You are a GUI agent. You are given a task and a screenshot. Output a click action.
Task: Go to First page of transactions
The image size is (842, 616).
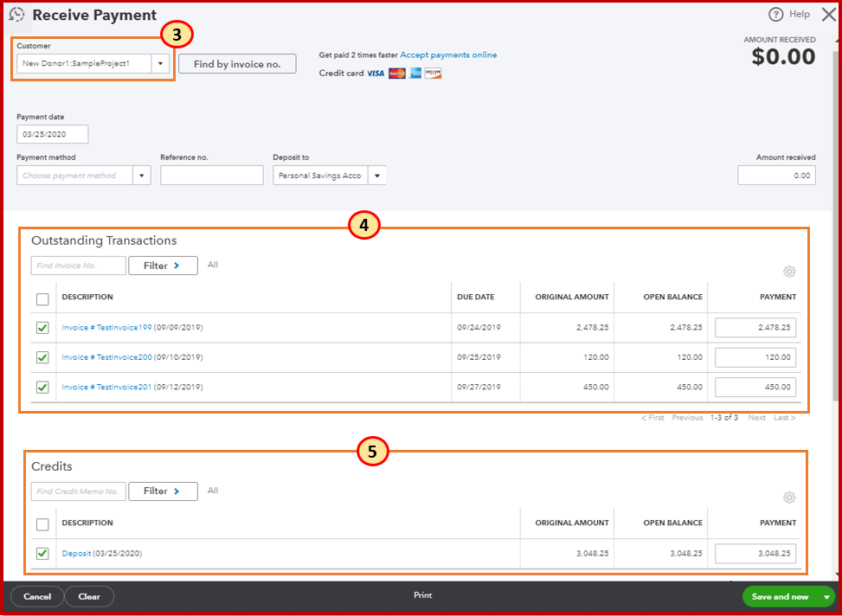click(652, 418)
